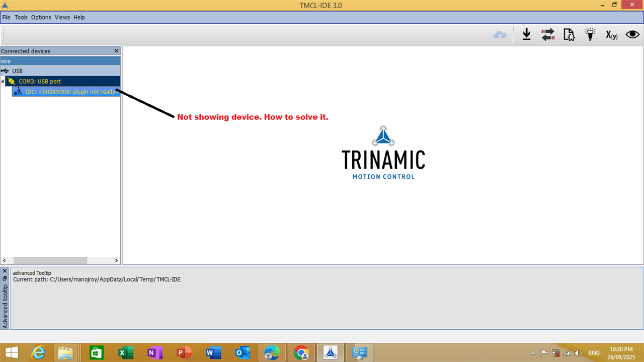This screenshot has height=362, width=644.
Task: Click the ENG input language indicator
Action: 594,353
